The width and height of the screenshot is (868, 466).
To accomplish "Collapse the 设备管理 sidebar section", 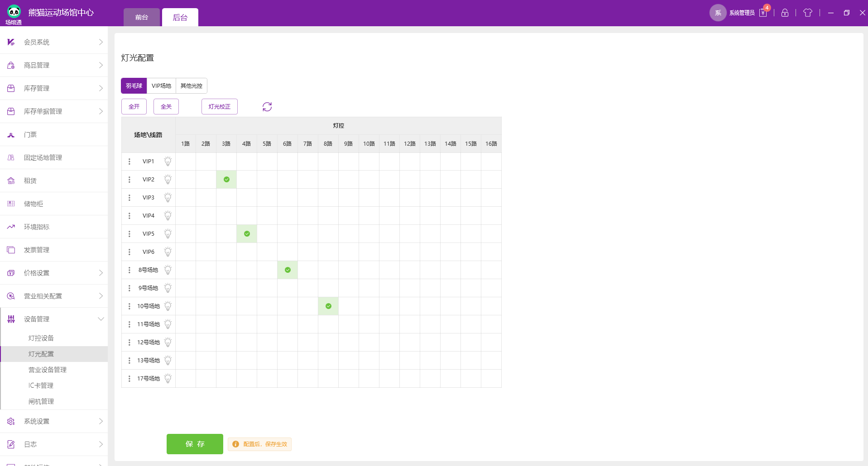I will [54, 319].
